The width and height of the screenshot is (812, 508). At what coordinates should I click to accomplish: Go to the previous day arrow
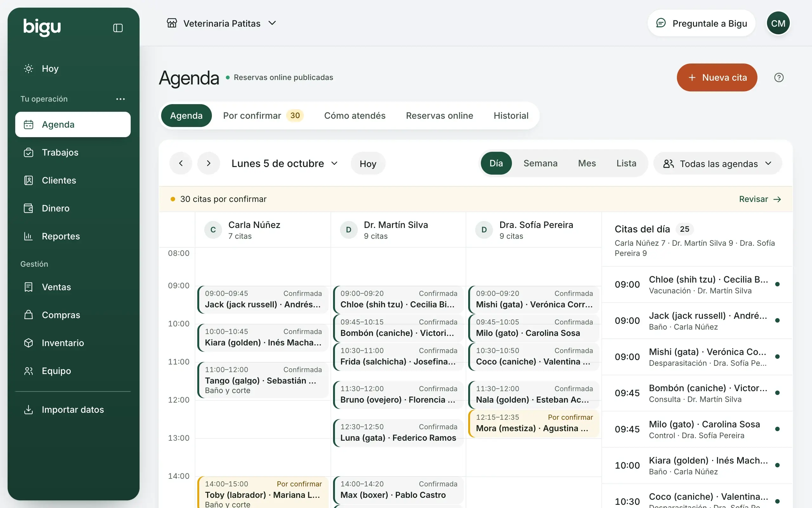tap(181, 163)
